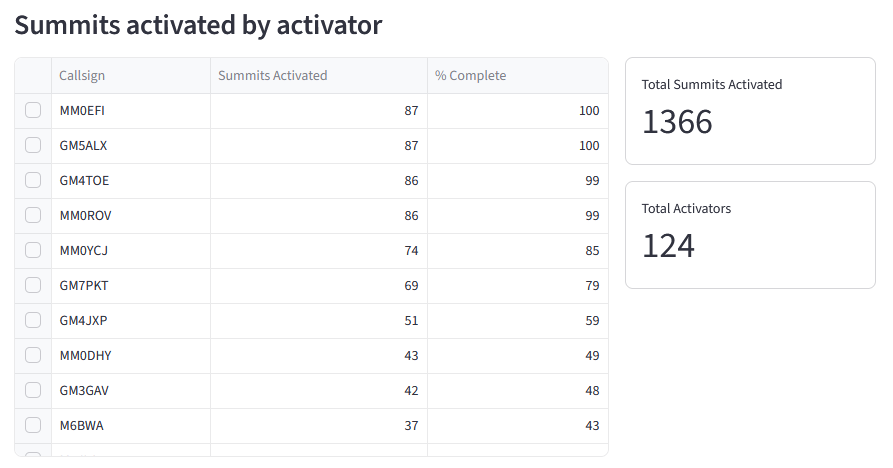Toggle the checkbox beside MM0YCJ

tap(33, 250)
